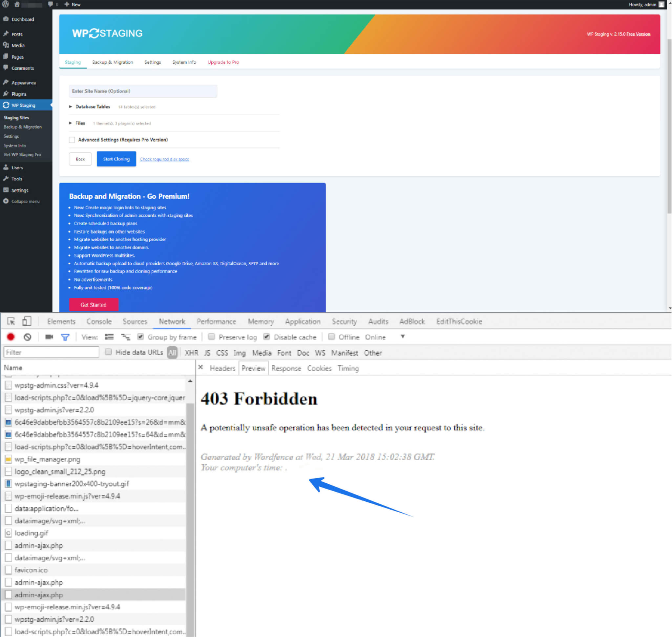672x637 pixels.
Task: Click the Tools menu icon
Action: (6, 178)
